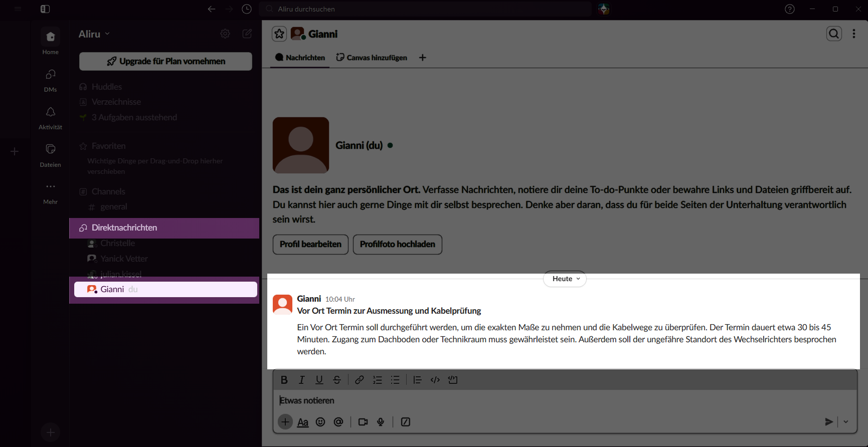This screenshot has height=447, width=868.
Task: Open the three-dot conversation menu
Action: (x=854, y=34)
